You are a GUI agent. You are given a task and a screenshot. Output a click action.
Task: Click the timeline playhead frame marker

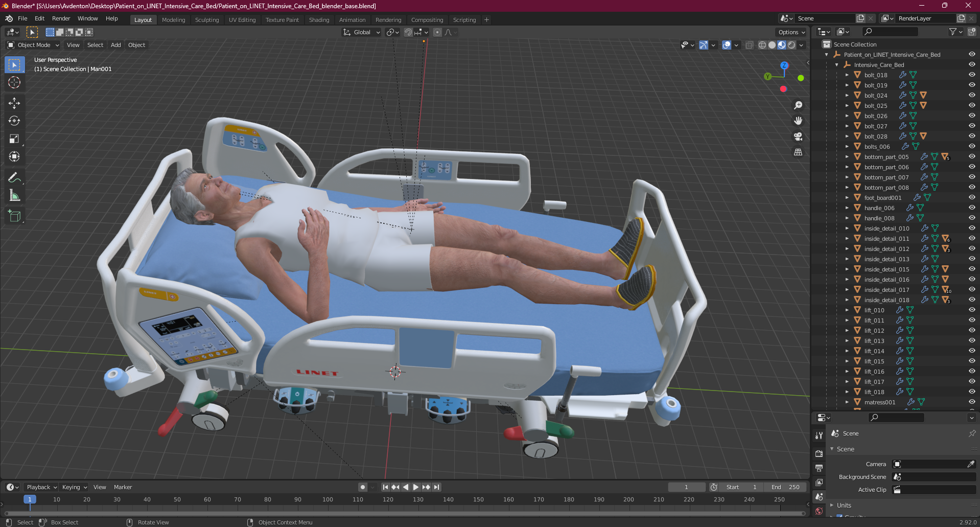(30, 499)
